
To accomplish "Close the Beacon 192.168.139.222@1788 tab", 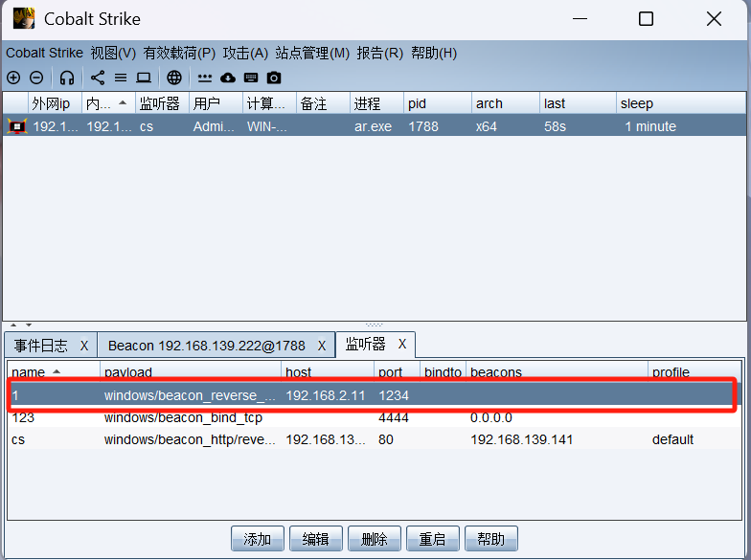I will tap(322, 346).
